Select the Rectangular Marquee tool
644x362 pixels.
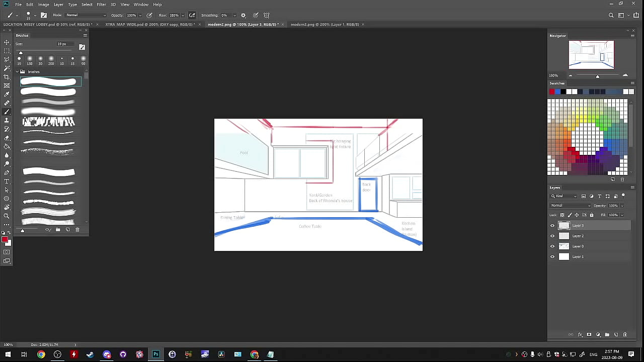(7, 51)
